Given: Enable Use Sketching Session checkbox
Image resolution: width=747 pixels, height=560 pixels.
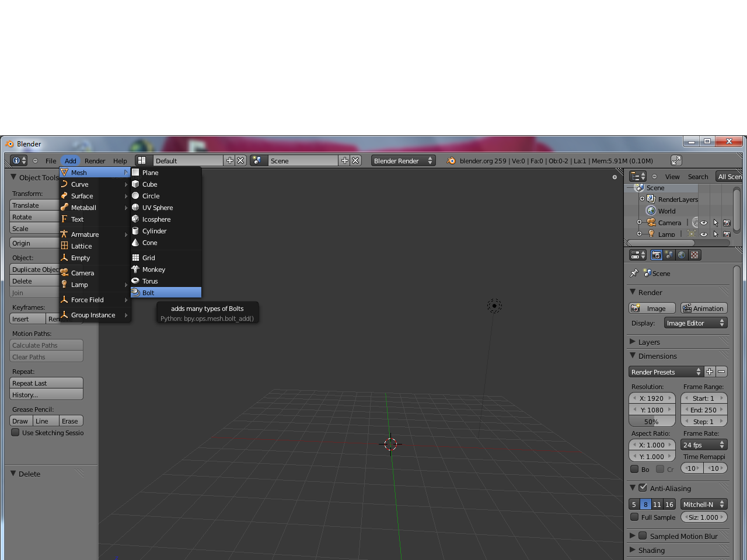Looking at the screenshot, I should pos(15,433).
